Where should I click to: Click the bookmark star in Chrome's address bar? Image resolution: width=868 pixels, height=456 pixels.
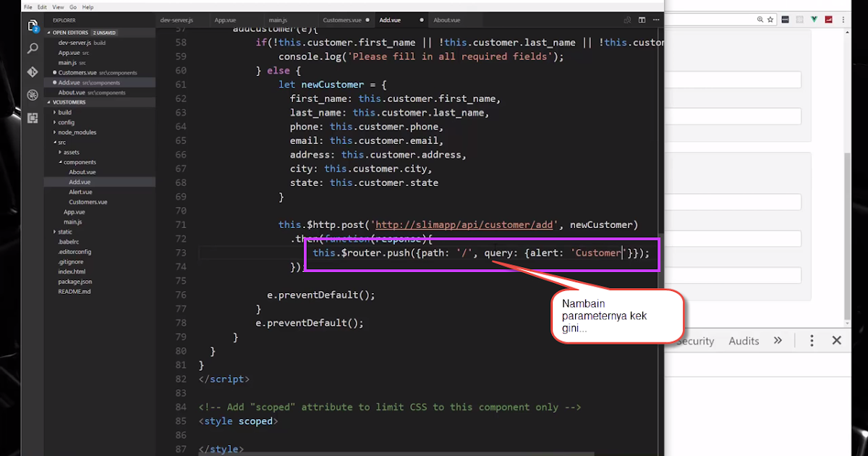pyautogui.click(x=770, y=20)
